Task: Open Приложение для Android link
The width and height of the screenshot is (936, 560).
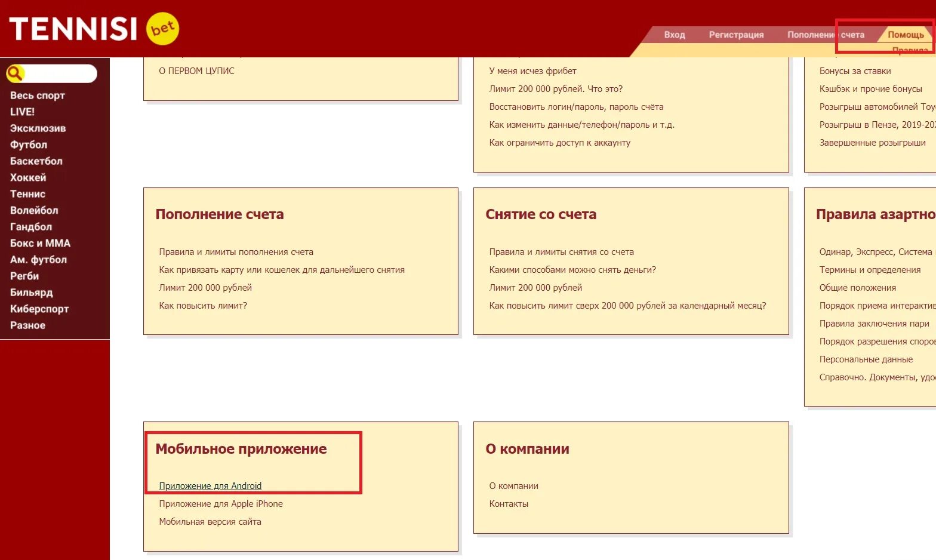Action: (x=210, y=486)
